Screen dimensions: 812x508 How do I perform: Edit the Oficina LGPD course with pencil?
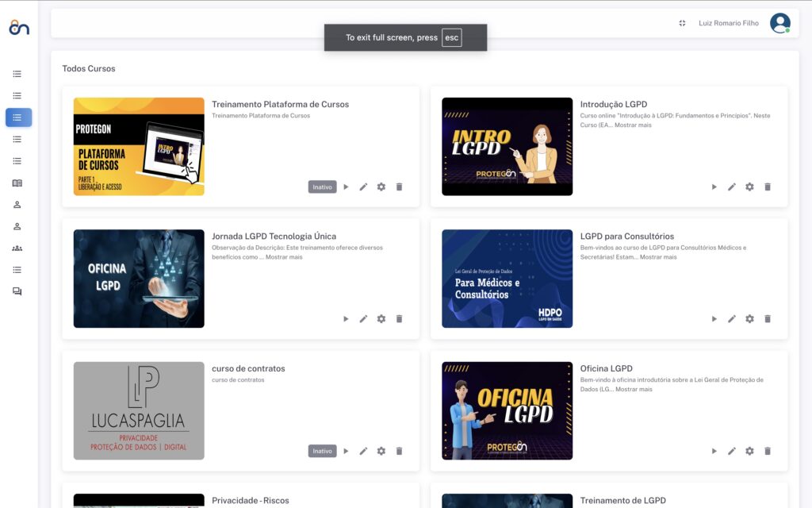click(732, 451)
